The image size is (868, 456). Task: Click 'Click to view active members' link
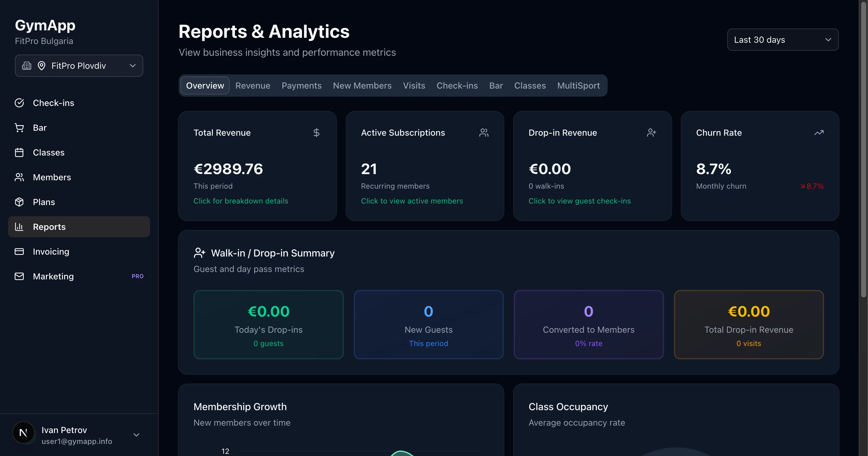412,201
